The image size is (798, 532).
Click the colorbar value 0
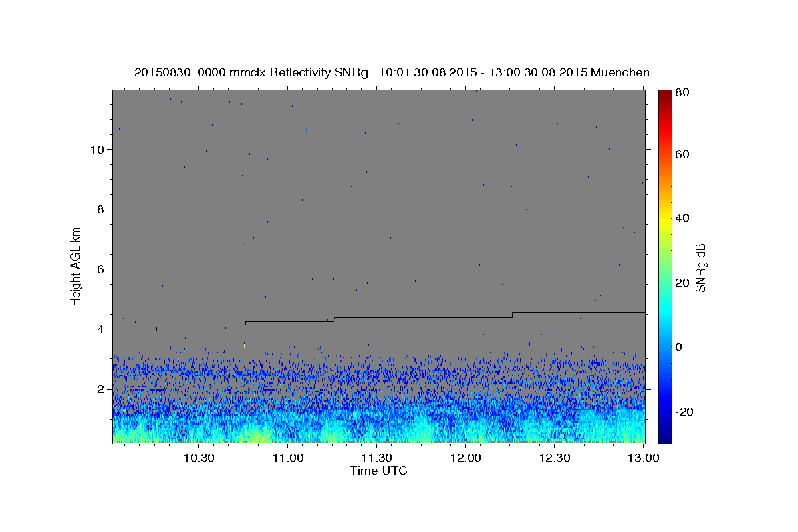(678, 346)
